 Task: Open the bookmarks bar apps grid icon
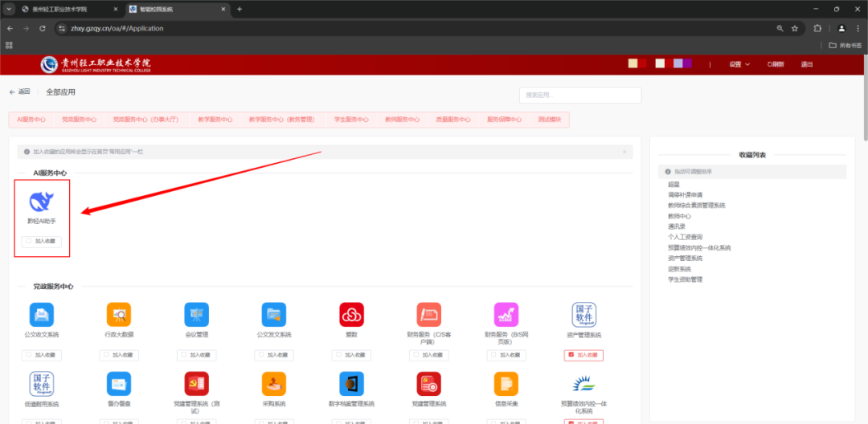[10, 45]
